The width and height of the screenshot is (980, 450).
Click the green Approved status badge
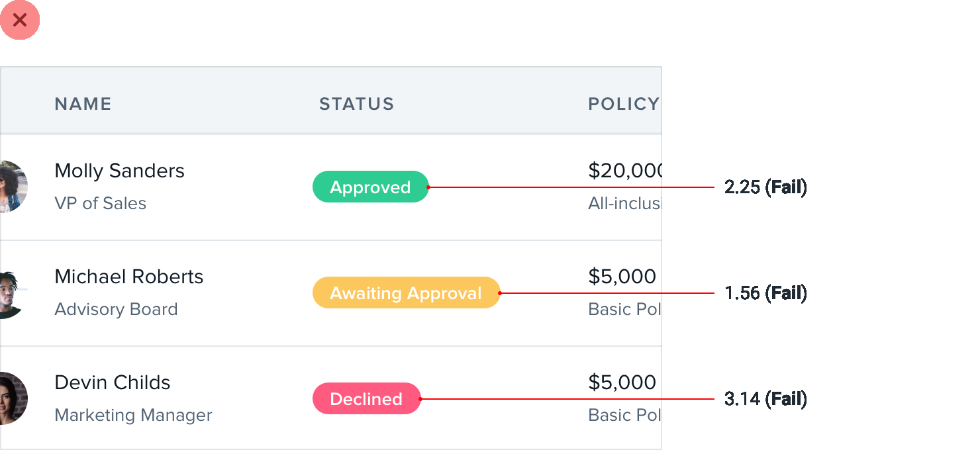pyautogui.click(x=370, y=187)
